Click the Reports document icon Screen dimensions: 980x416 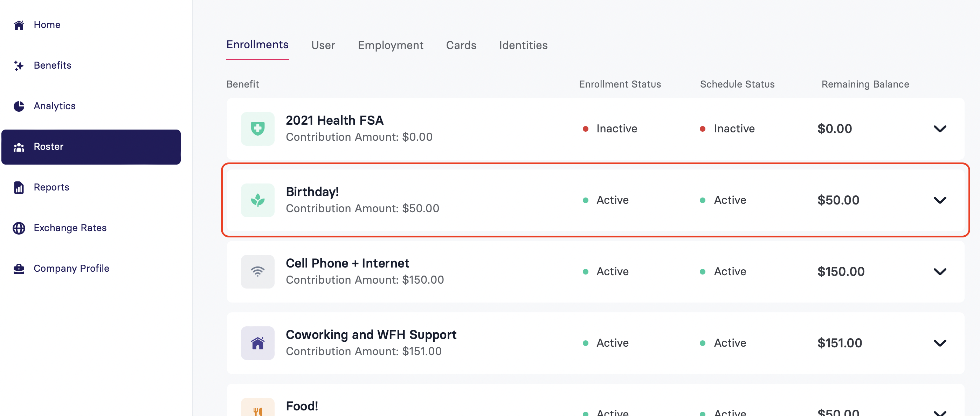coord(19,187)
